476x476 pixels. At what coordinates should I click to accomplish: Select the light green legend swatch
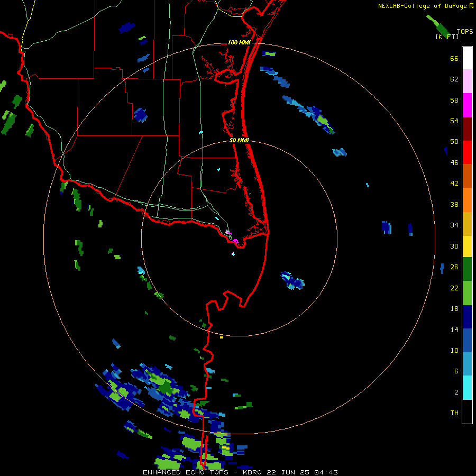467,293
